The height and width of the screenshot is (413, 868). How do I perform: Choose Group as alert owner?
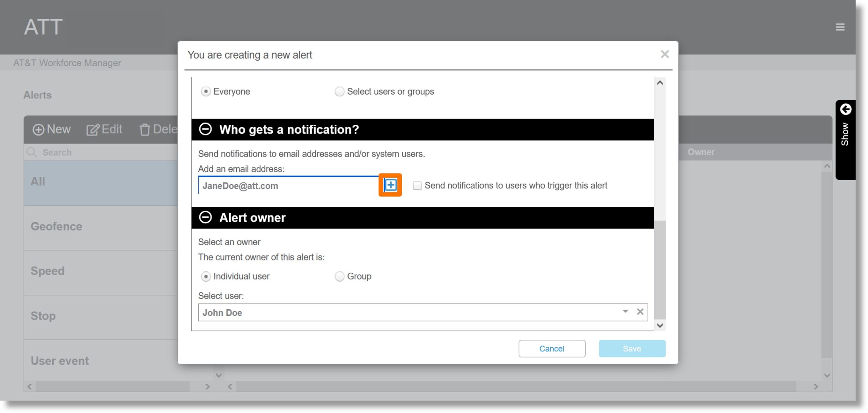tap(339, 276)
